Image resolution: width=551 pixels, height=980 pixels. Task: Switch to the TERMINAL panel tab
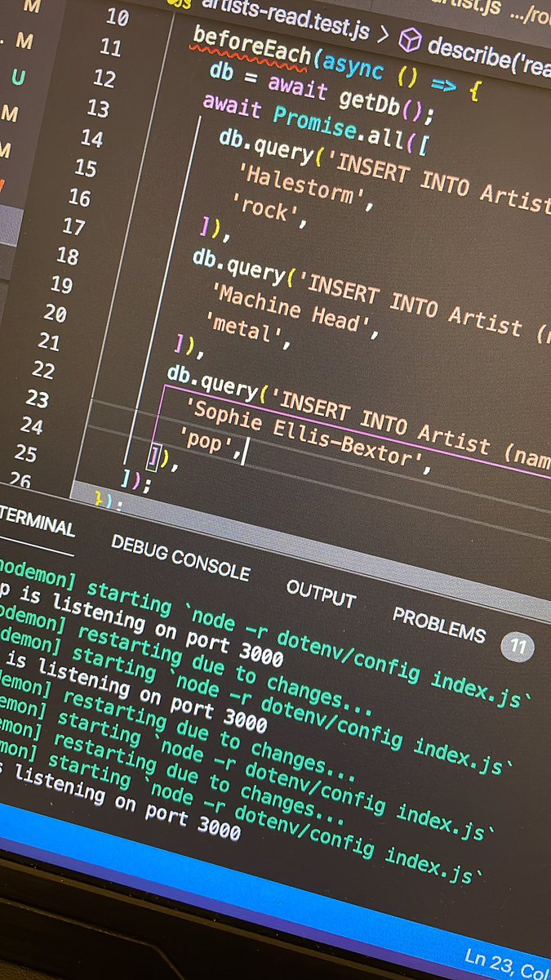coord(37,521)
